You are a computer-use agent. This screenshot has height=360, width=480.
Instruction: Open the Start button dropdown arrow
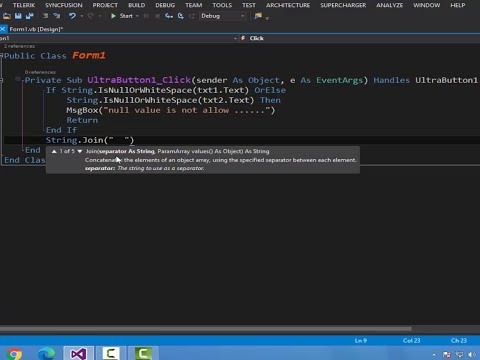pos(137,16)
